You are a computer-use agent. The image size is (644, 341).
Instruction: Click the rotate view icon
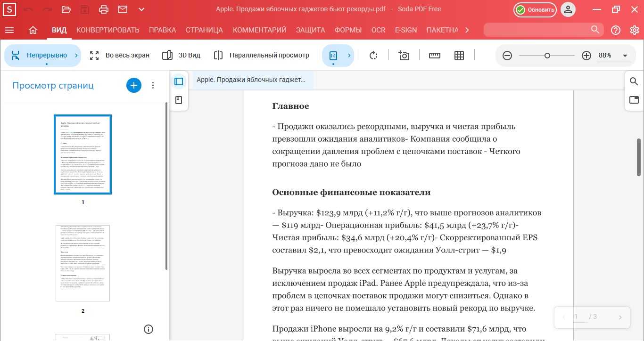373,56
